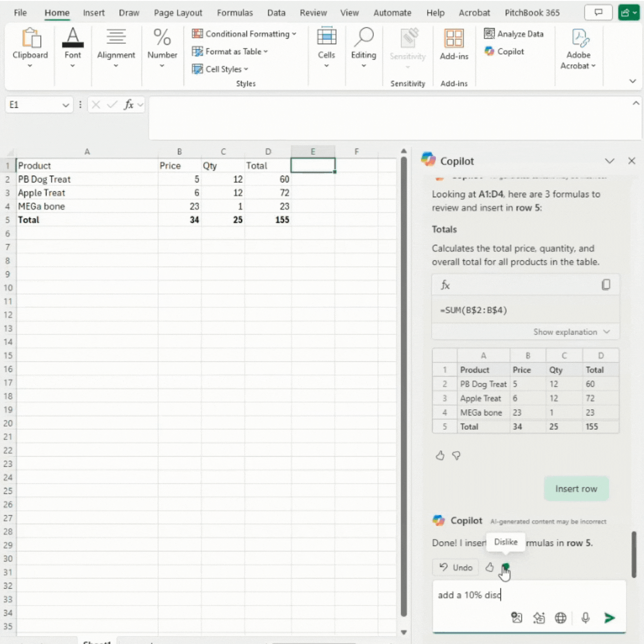Click Analyze Data in the ribbon
Image resolution: width=644 pixels, height=644 pixels.
click(x=514, y=34)
